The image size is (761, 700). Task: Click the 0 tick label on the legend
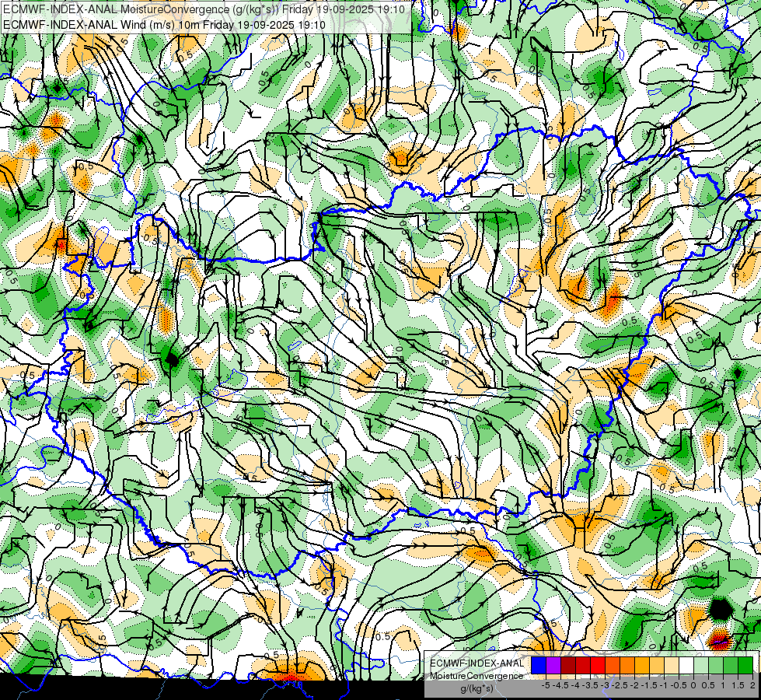click(x=693, y=685)
